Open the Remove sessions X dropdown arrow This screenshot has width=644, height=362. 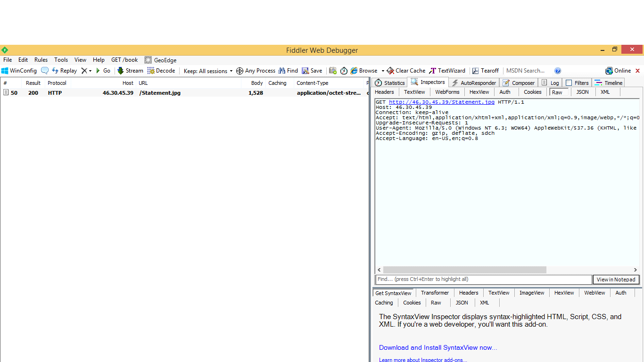tap(90, 71)
